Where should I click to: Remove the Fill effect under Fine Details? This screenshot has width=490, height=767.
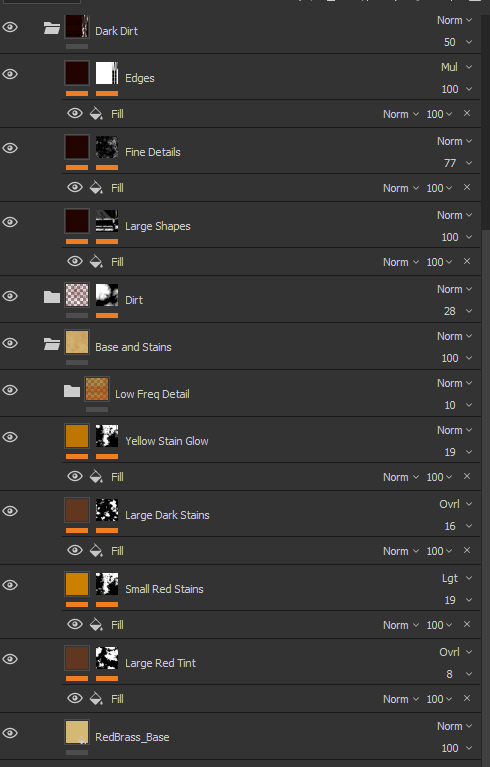[x=467, y=187]
